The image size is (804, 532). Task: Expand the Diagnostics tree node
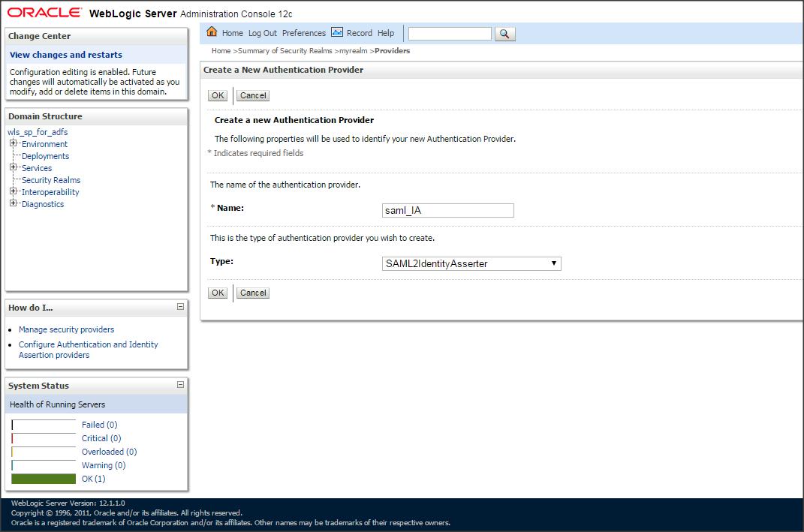click(x=14, y=203)
